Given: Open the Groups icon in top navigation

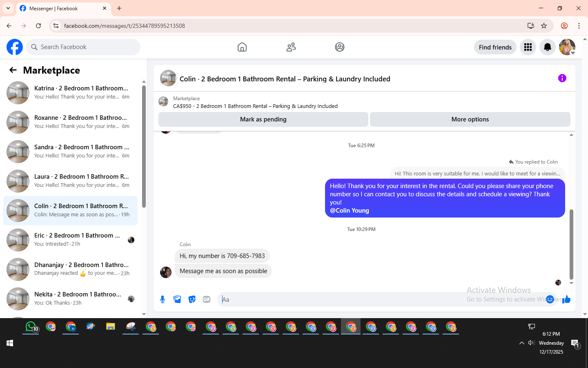Looking at the screenshot, I should tap(340, 47).
